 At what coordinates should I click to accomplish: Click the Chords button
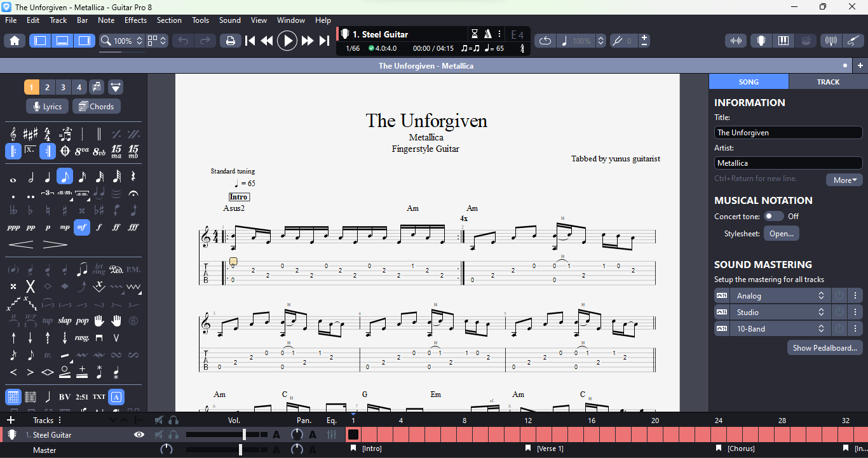tap(96, 107)
